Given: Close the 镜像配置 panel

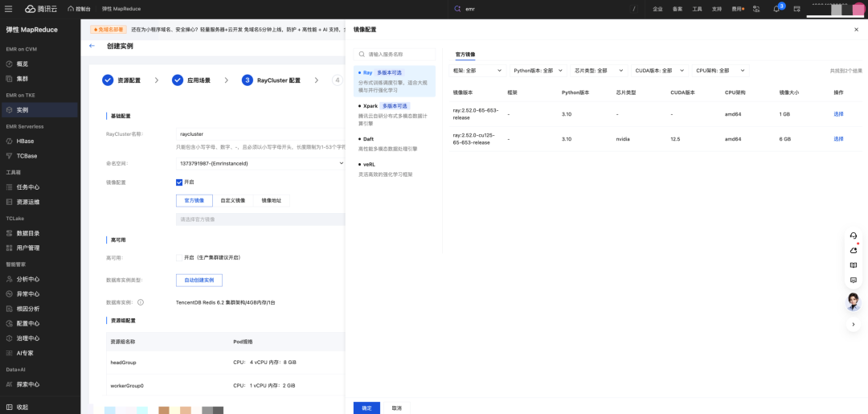Looking at the screenshot, I should click(x=856, y=29).
